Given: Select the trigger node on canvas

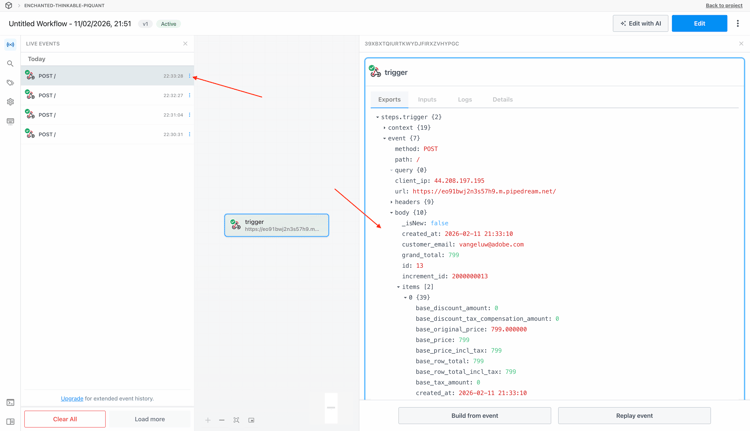Looking at the screenshot, I should pos(276,225).
